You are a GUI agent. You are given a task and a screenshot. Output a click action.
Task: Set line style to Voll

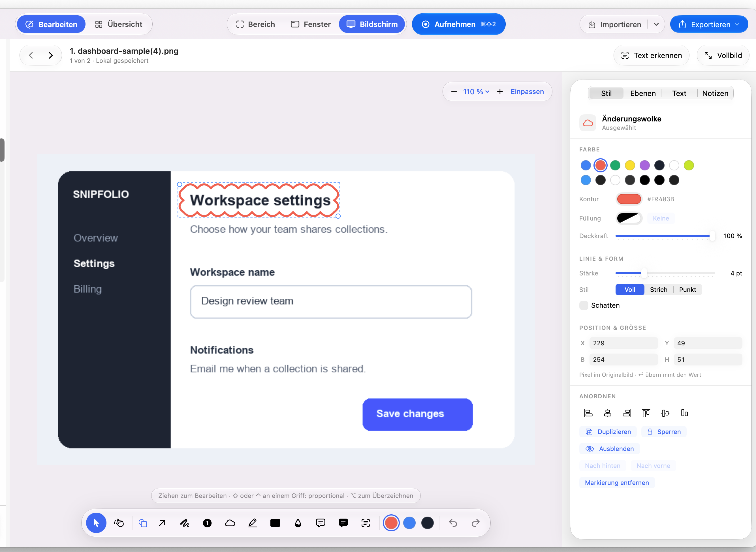[630, 290]
